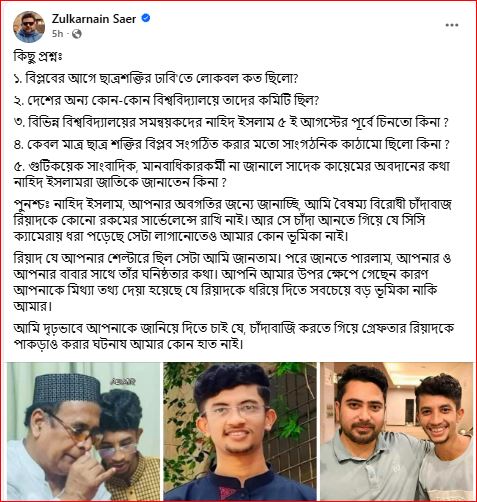Open the photo of two smiling men
This screenshot has height=502, width=477.
pyautogui.click(x=396, y=431)
